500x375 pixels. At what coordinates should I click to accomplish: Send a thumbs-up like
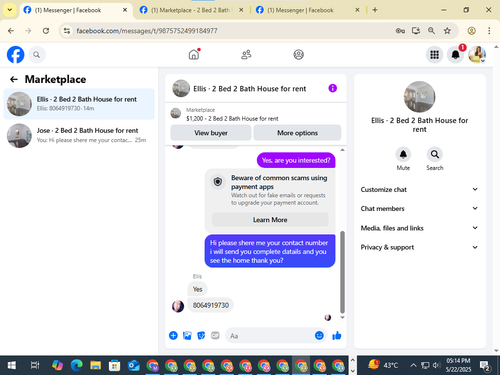coord(337,335)
